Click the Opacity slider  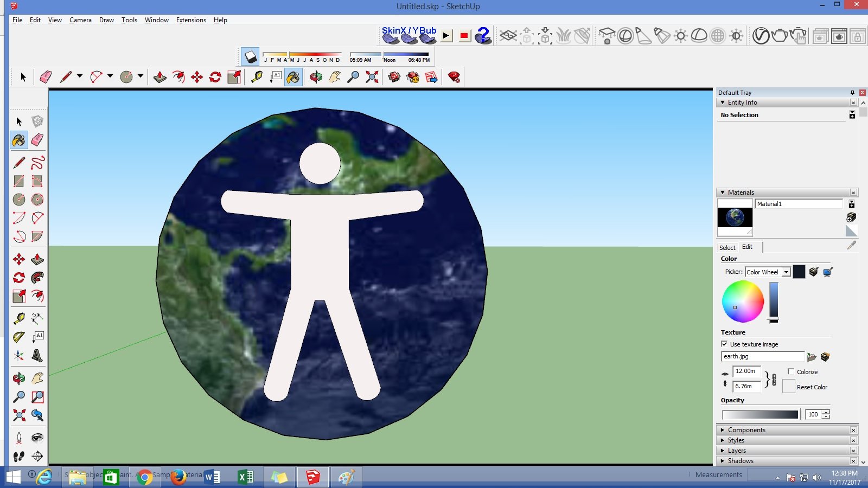[x=761, y=415]
